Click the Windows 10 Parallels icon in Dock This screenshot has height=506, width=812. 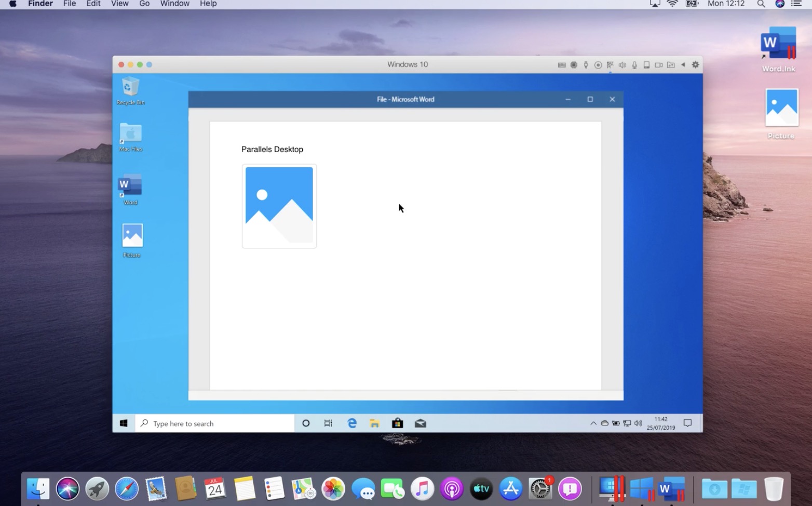642,489
